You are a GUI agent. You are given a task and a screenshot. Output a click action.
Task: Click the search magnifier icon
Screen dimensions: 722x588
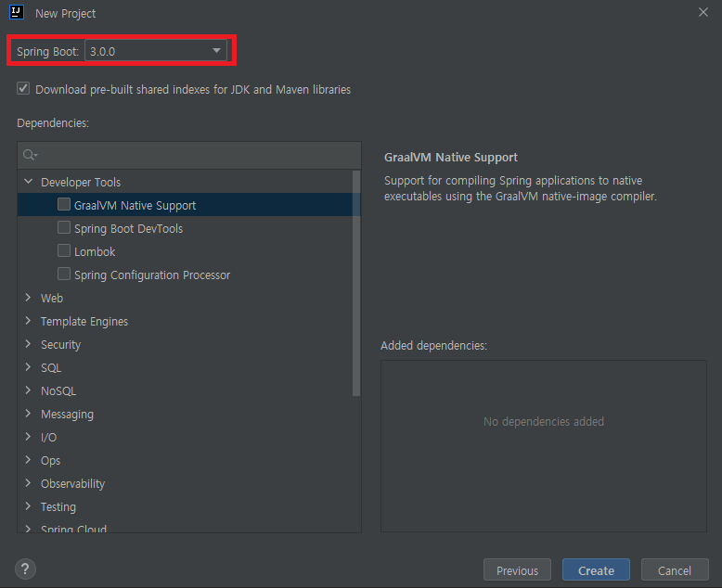(30, 155)
